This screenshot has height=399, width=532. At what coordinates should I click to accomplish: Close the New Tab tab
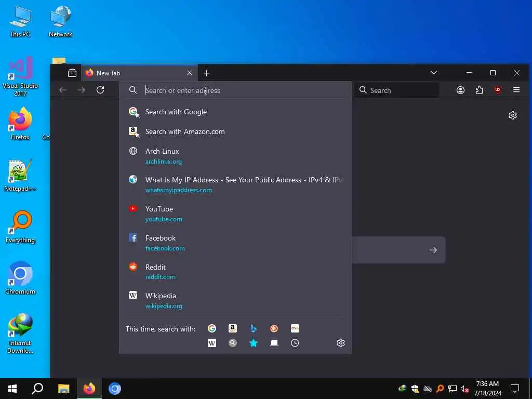190,73
